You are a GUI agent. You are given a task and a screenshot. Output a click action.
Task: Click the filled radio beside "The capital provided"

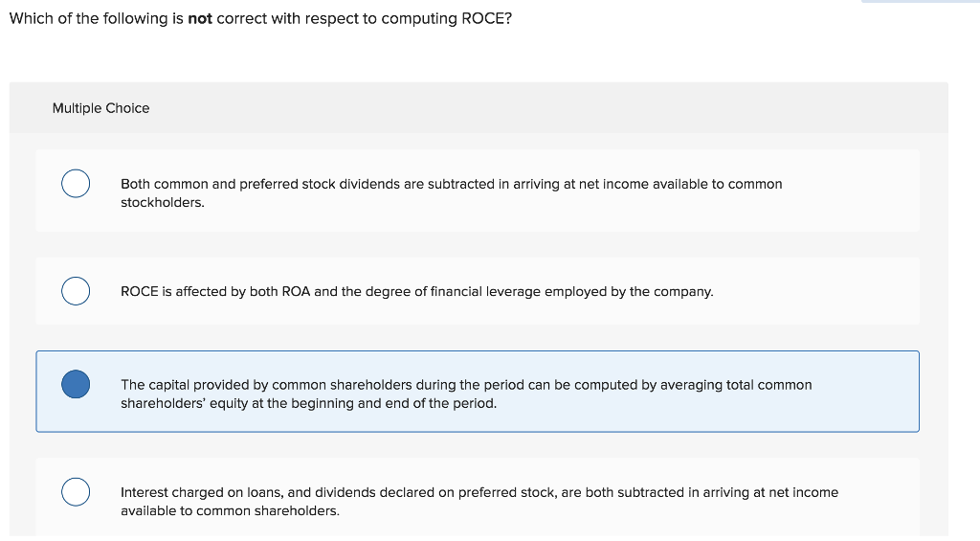76,384
